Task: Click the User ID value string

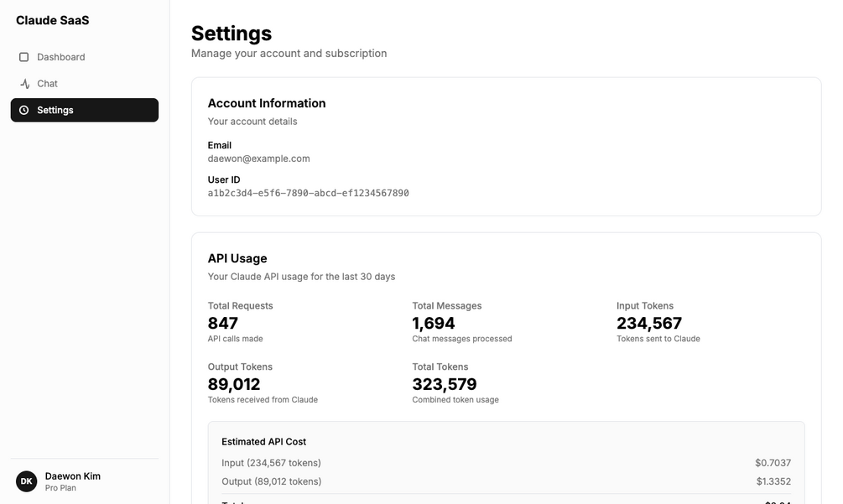Action: 308,193
